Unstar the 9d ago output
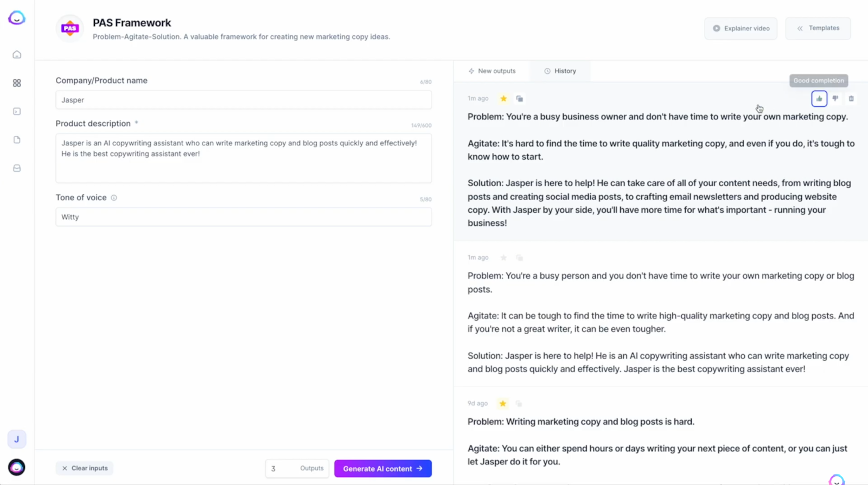Viewport: 868px width, 485px height. (503, 404)
